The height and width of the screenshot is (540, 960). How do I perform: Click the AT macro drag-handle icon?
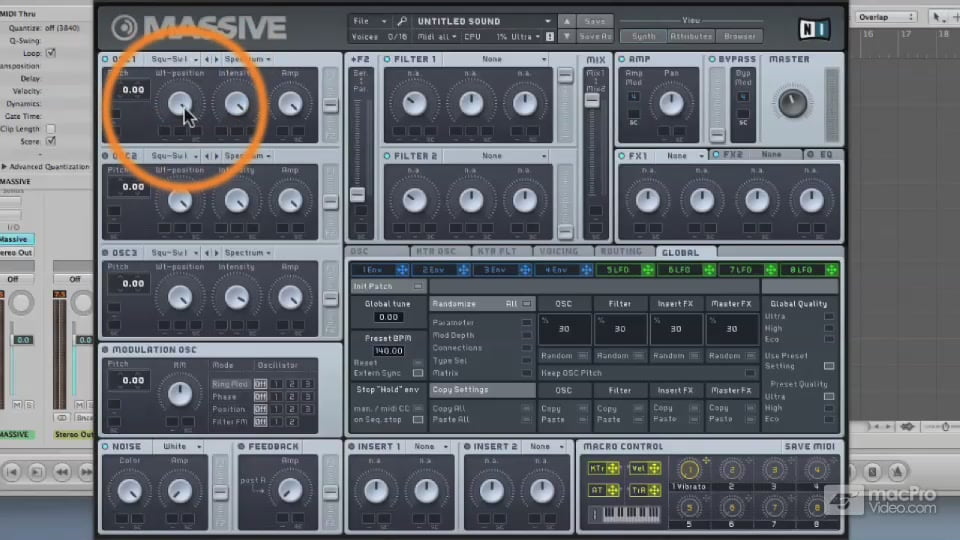point(612,490)
